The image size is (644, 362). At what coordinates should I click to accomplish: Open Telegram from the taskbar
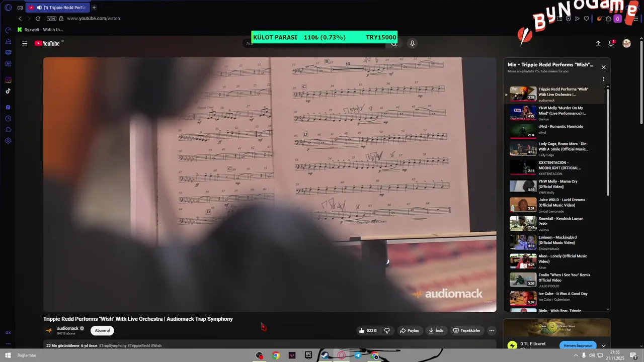tap(358, 355)
